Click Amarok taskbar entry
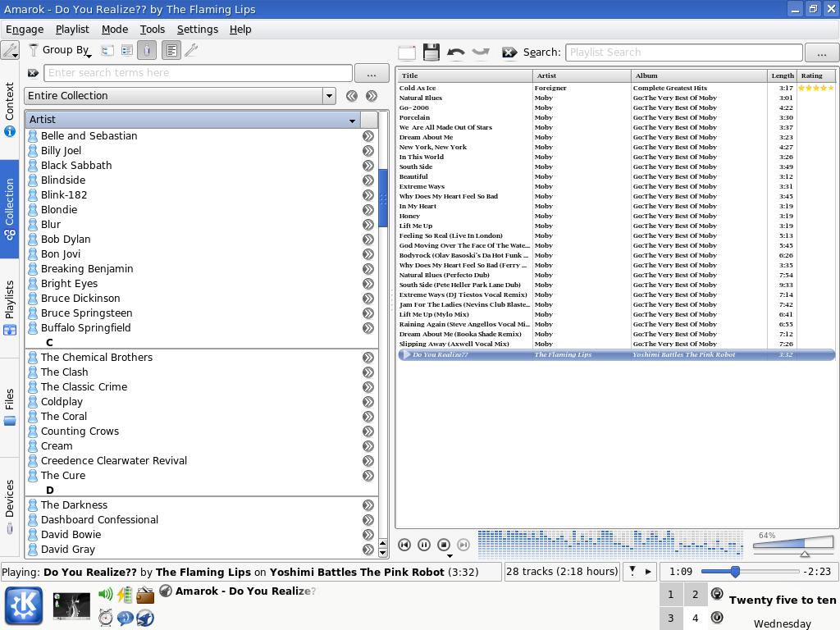 pyautogui.click(x=238, y=591)
